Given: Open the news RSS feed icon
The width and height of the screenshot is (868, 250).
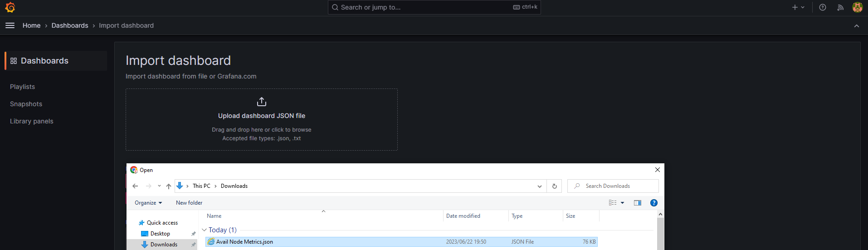Looking at the screenshot, I should coord(840,7).
